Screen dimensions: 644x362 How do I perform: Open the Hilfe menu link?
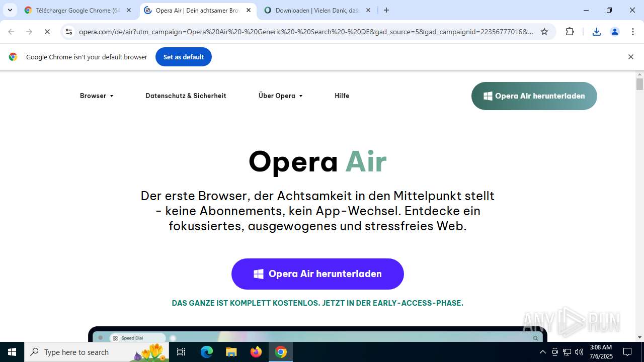(x=342, y=96)
